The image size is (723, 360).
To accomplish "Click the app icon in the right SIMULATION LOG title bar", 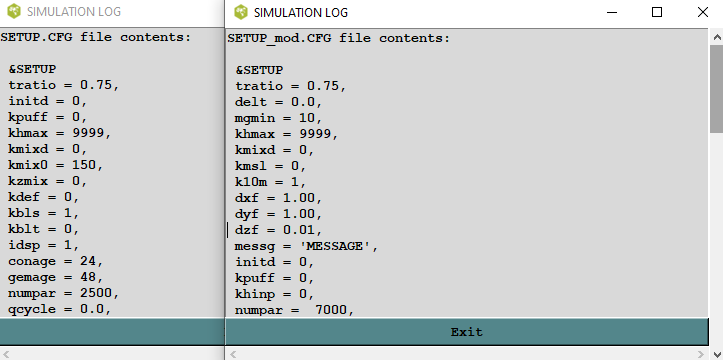I will pyautogui.click(x=241, y=12).
